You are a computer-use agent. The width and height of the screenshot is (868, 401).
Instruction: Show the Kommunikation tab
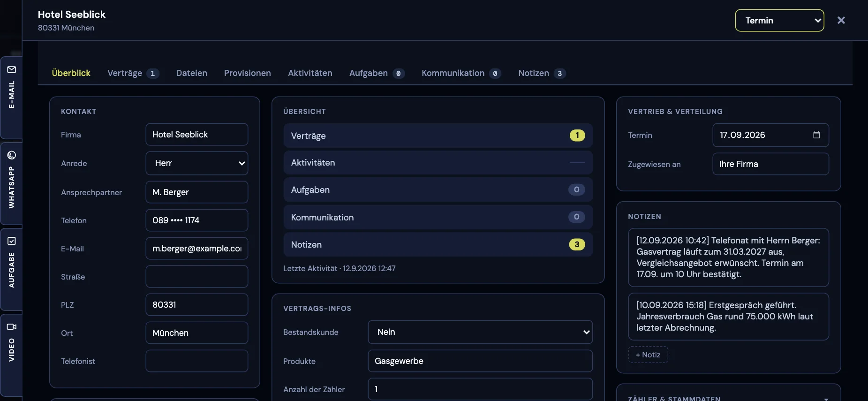[x=461, y=73]
